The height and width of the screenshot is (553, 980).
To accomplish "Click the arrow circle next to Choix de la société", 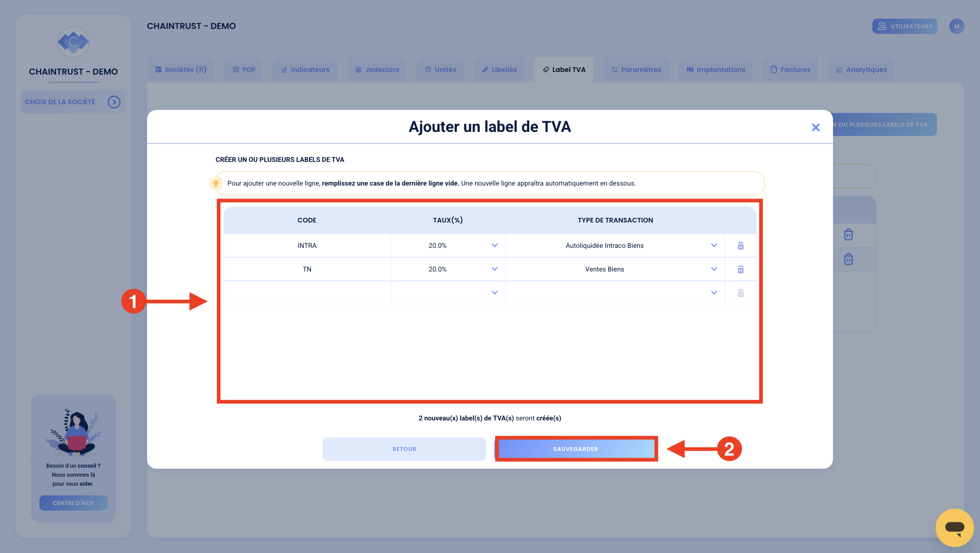I will (114, 102).
